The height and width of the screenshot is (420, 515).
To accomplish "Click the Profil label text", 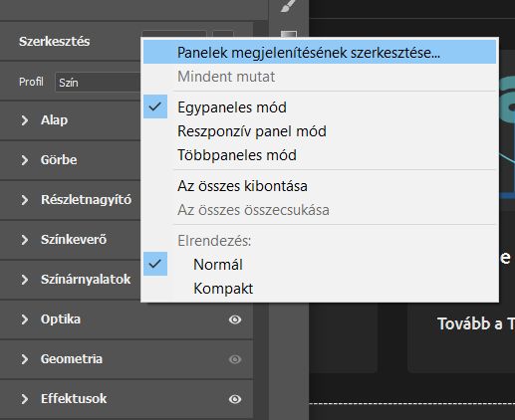I will click(31, 82).
